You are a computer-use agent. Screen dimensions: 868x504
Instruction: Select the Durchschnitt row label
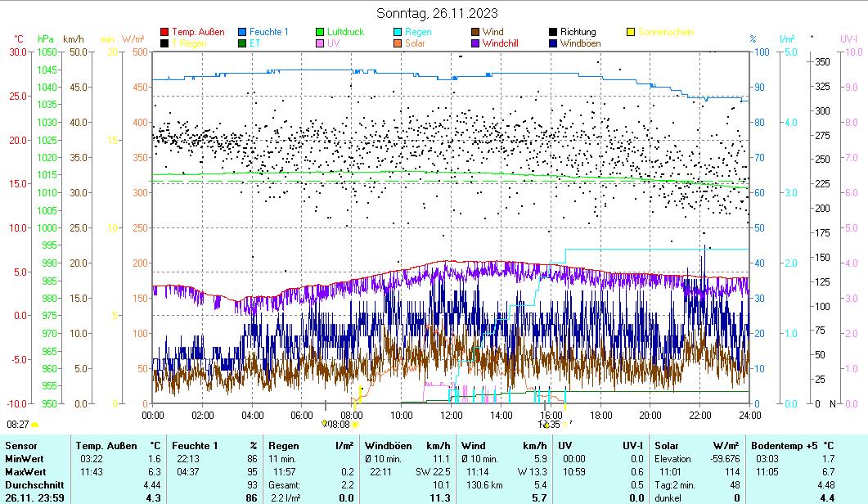[x=34, y=485]
